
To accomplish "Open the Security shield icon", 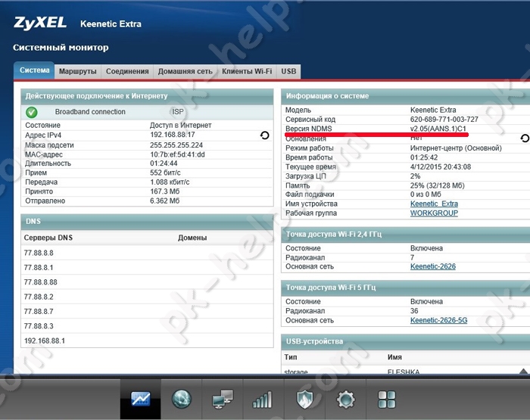I will 304,399.
